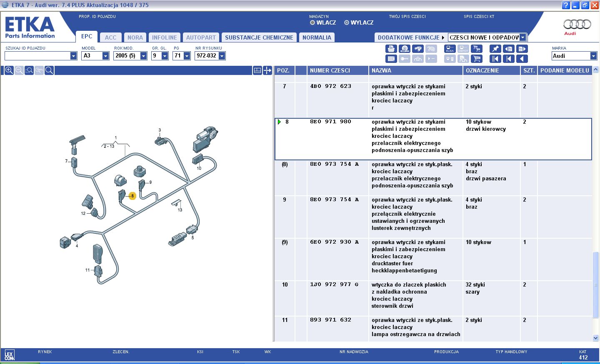The height and width of the screenshot is (364, 600).
Task: Open the ROK MOD. 2005 (5) dropdown
Action: click(x=144, y=56)
